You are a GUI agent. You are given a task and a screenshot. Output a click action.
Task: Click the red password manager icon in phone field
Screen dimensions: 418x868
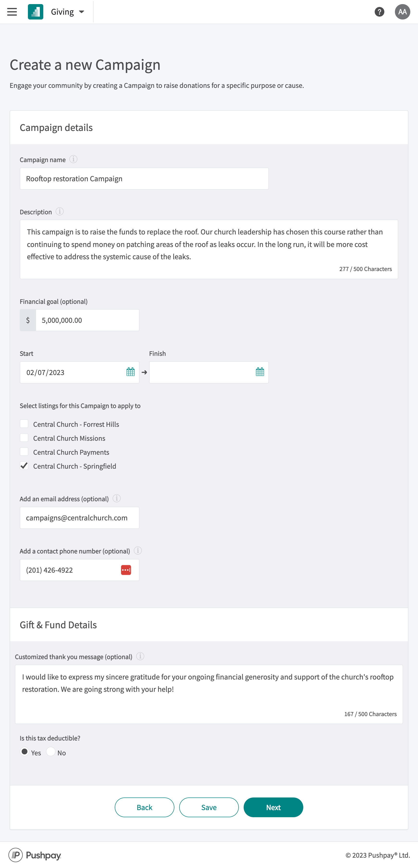tap(126, 570)
